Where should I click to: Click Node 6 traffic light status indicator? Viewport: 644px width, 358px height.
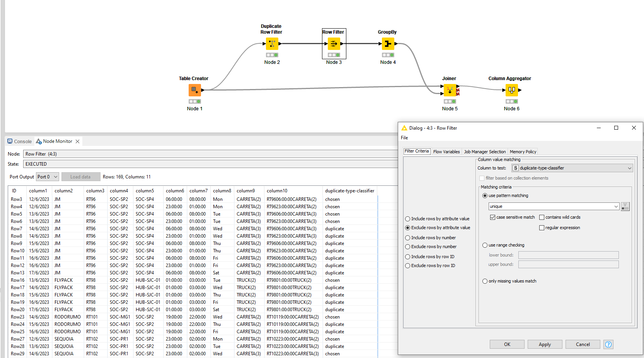coord(512,101)
